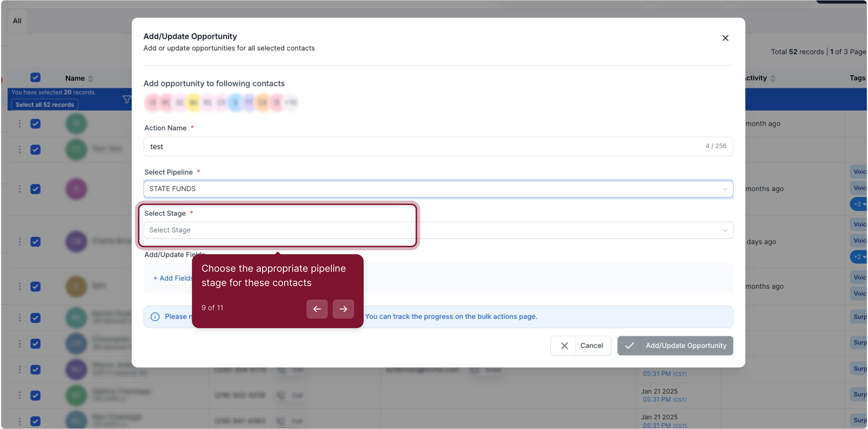Click the + Add Fields link
This screenshot has height=429, width=868.
(x=172, y=278)
